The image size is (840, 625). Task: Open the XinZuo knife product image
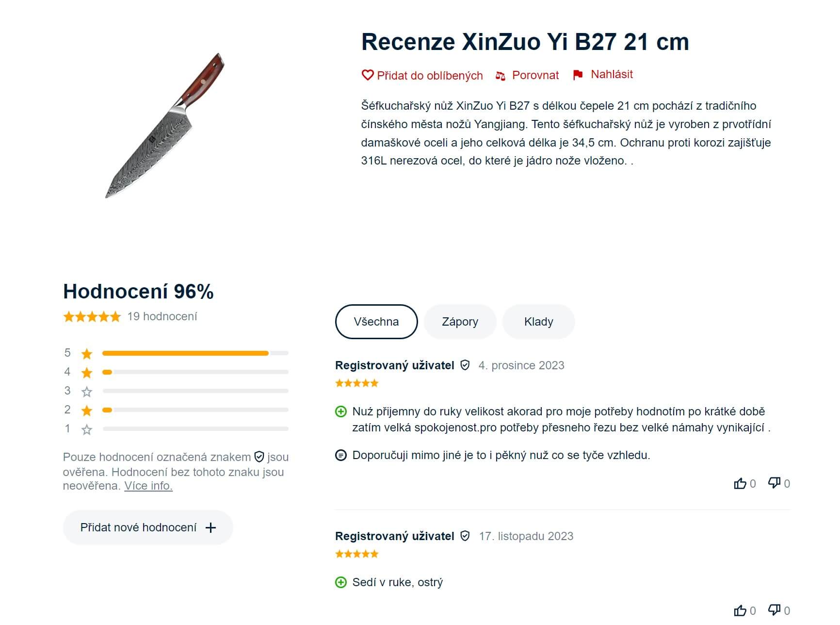tap(165, 125)
